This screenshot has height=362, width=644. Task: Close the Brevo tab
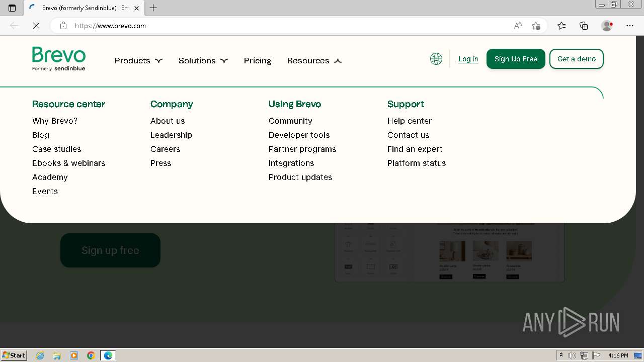pyautogui.click(x=136, y=8)
